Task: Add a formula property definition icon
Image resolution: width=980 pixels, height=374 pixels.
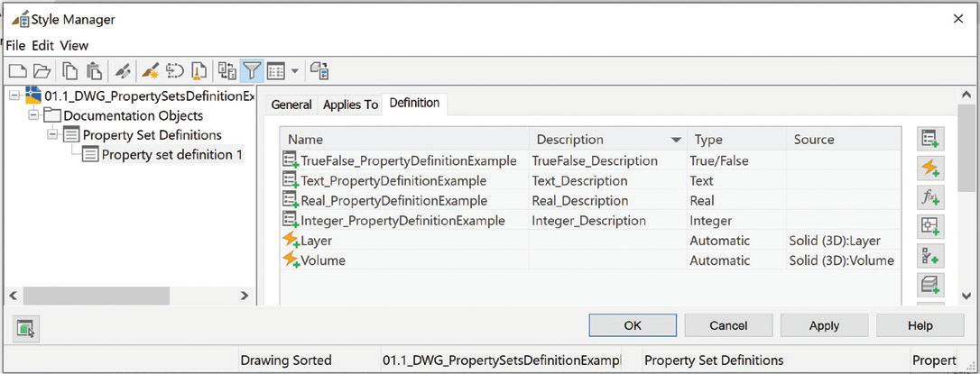Action: pos(931,196)
